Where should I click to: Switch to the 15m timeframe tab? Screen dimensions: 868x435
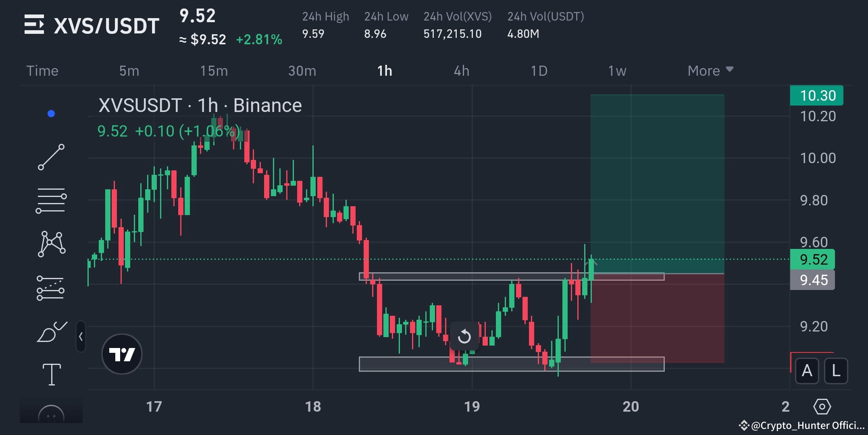point(214,70)
